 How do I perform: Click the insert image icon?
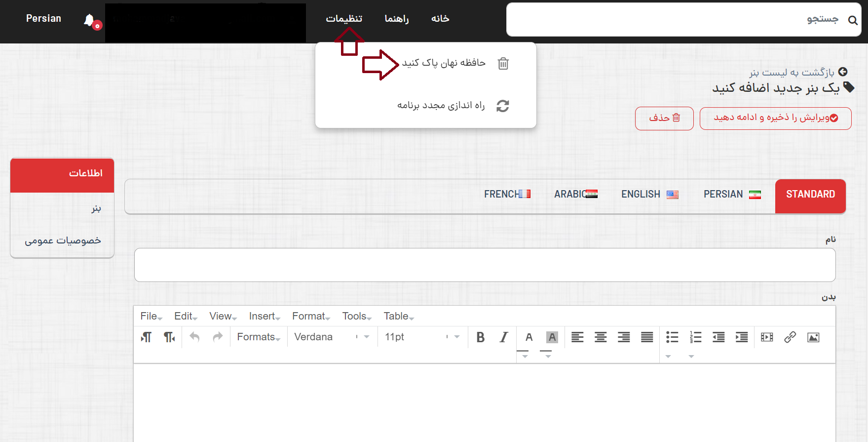coord(813,337)
